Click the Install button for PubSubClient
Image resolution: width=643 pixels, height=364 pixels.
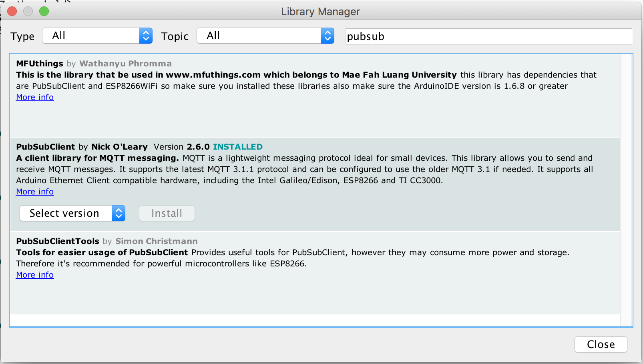point(167,213)
